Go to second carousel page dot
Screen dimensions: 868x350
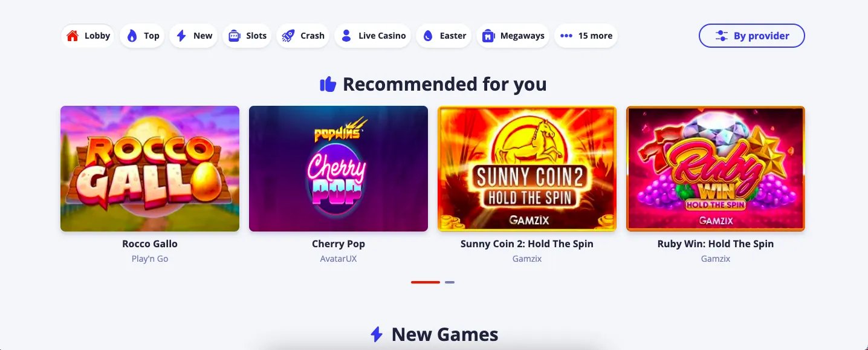[450, 282]
